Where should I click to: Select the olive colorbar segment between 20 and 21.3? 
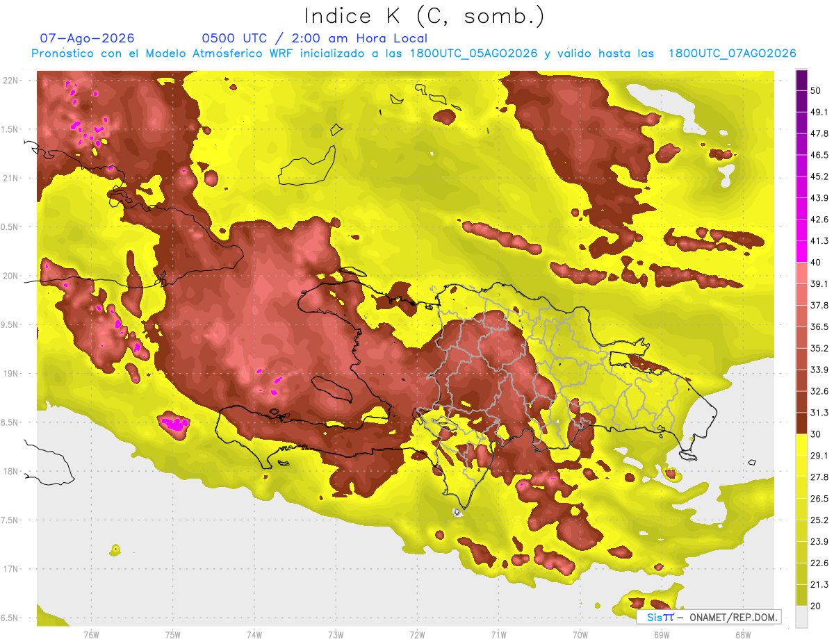point(801,595)
